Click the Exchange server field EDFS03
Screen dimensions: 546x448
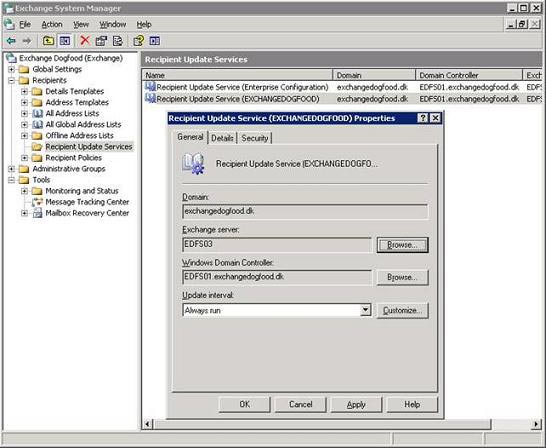(277, 244)
